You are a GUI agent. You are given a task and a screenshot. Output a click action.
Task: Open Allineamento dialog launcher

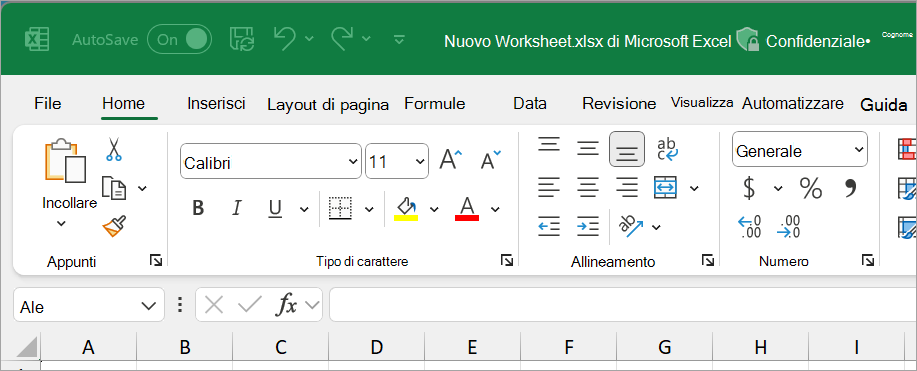[x=708, y=260]
